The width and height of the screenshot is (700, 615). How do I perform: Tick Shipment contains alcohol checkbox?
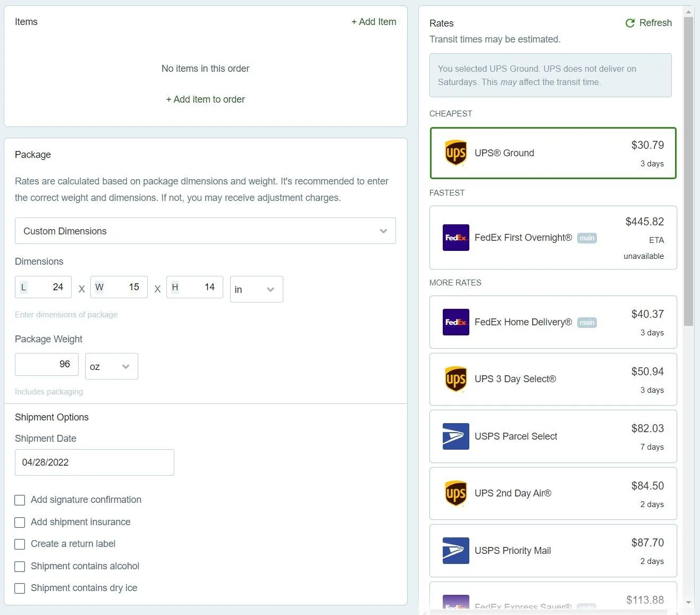pyautogui.click(x=20, y=567)
